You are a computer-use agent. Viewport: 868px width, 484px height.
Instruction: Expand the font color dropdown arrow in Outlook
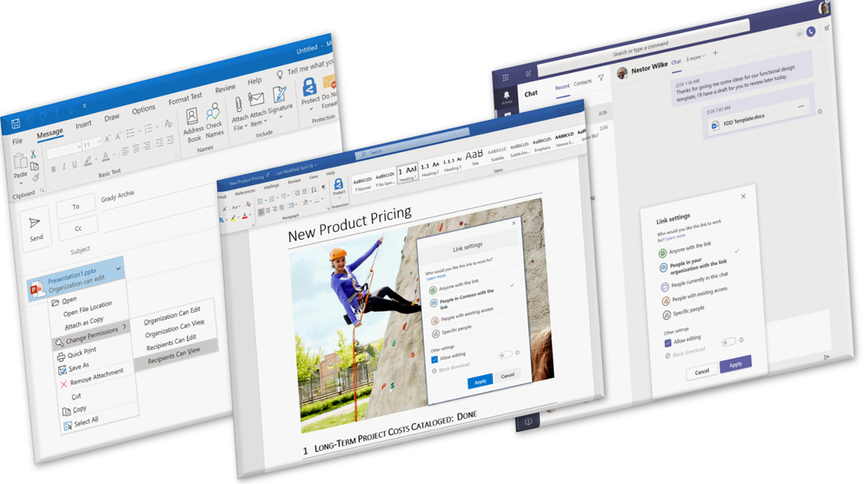(114, 154)
